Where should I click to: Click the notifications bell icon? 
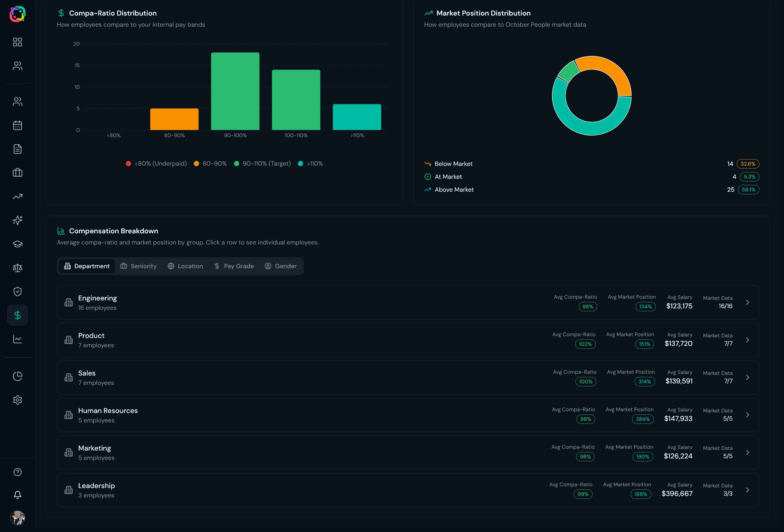[18, 495]
